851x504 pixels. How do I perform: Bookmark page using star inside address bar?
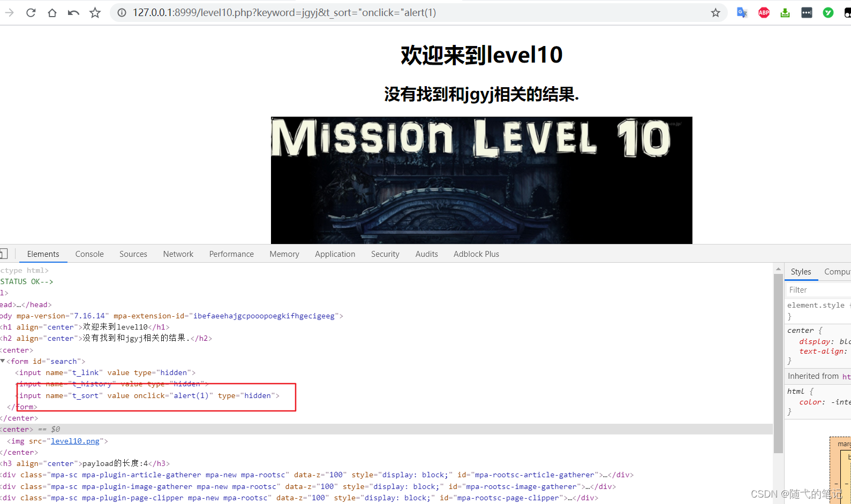[716, 12]
